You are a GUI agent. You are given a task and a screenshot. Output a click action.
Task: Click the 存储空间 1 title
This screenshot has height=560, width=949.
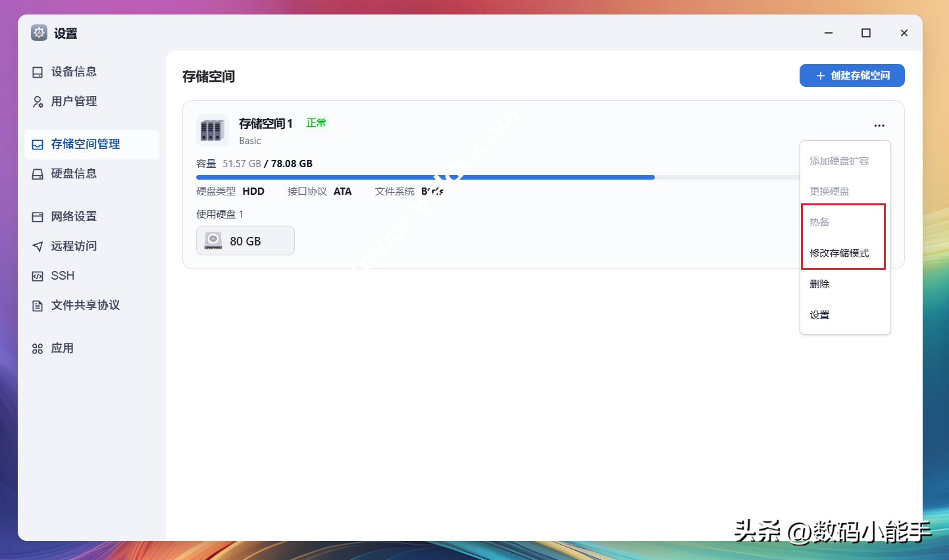(x=266, y=124)
